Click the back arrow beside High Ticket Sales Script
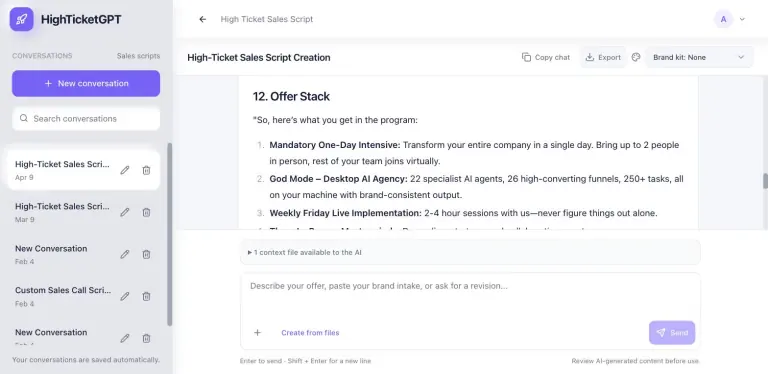Viewport: 768px width, 374px height. tap(203, 19)
